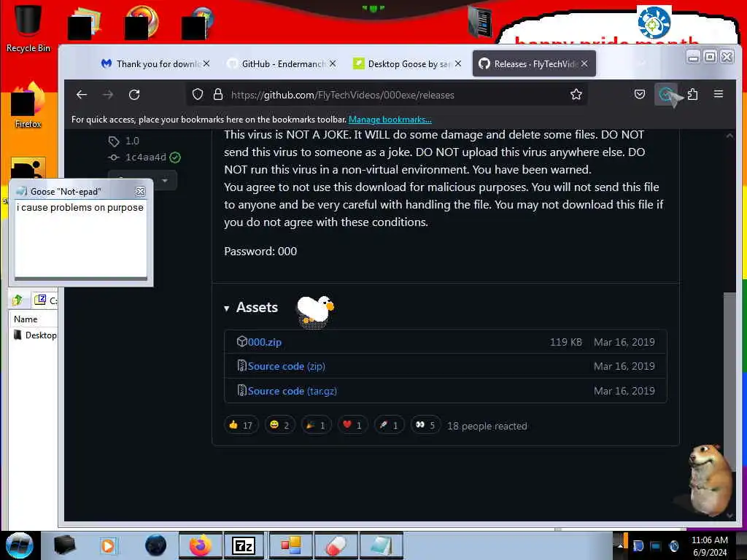The image size is (747, 560).
Task: Open the Firefox hamburger menu
Action: pyautogui.click(x=719, y=94)
